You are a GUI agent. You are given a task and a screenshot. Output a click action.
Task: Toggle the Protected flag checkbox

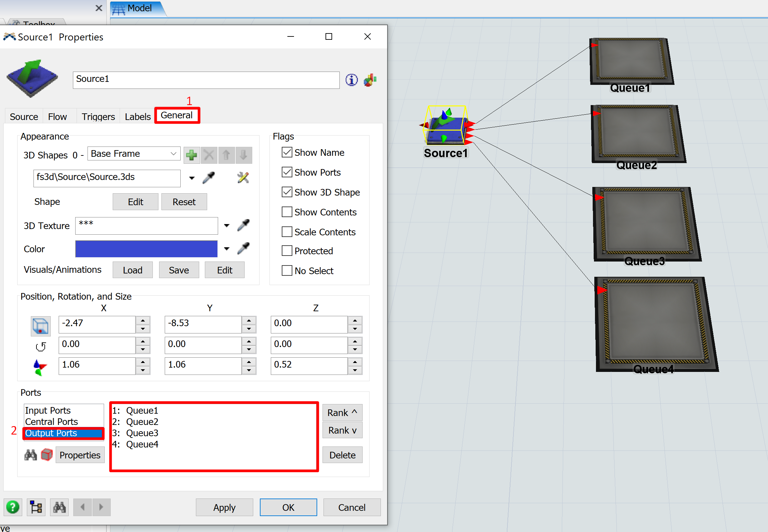point(287,251)
